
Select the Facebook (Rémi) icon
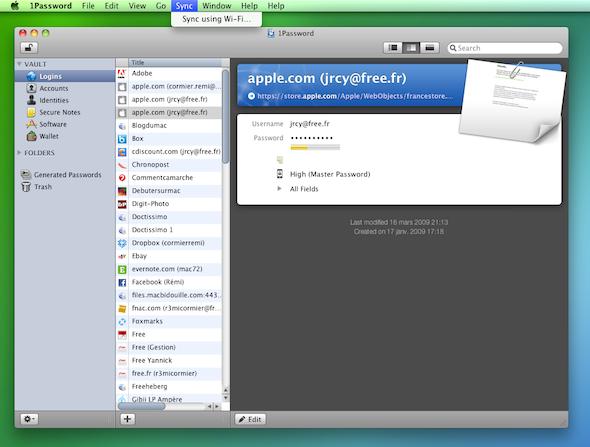[x=122, y=282]
